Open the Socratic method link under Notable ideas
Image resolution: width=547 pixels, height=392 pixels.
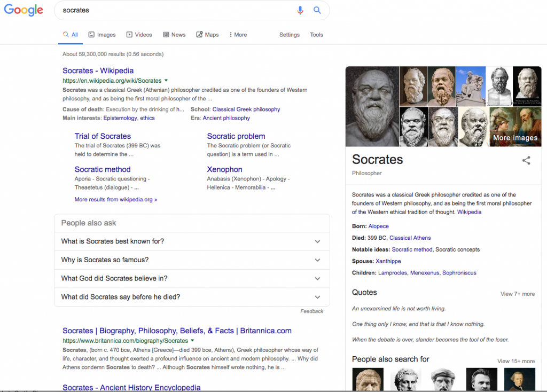[412, 249]
